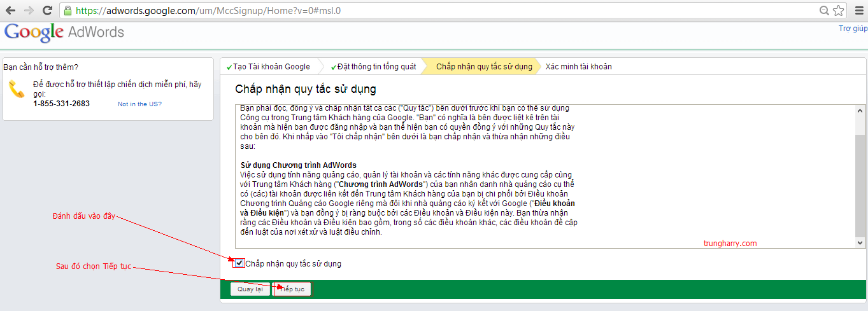Viewport: 868px width, 311px height.
Task: Open the zoom magnifier icon in address bar
Action: click(x=824, y=10)
